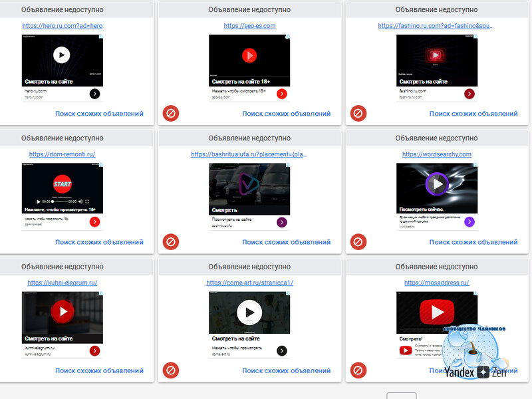The image size is (532, 399).
Task: Open the dom-remonti.ru link
Action: (x=62, y=154)
